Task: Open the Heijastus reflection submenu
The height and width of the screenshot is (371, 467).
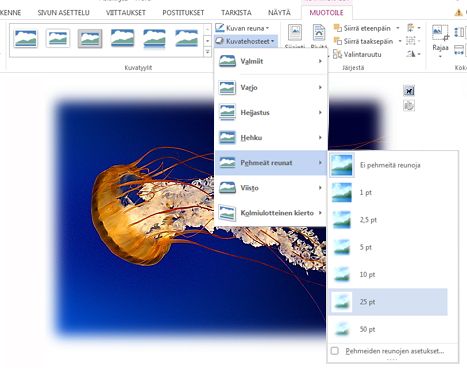Action: pyautogui.click(x=271, y=113)
